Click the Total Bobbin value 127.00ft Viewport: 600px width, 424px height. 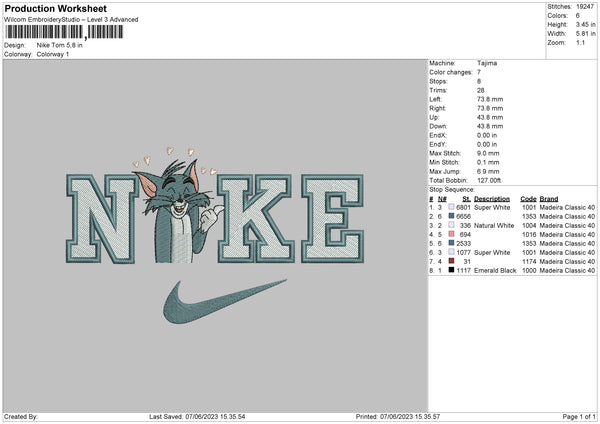coord(489,180)
